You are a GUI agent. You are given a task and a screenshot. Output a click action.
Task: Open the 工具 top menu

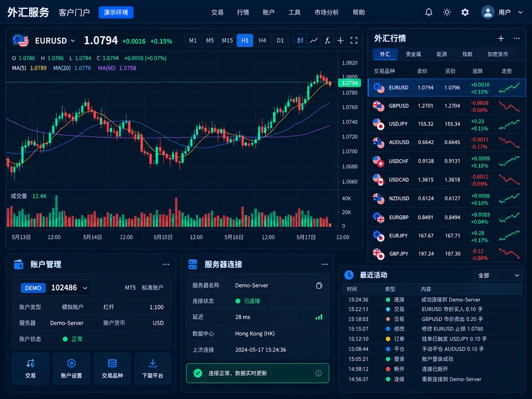tap(294, 12)
